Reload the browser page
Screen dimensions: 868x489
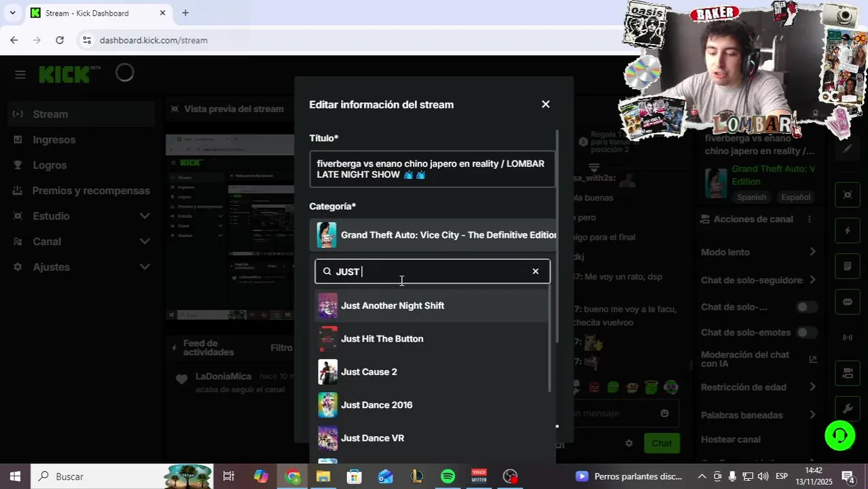coord(60,40)
